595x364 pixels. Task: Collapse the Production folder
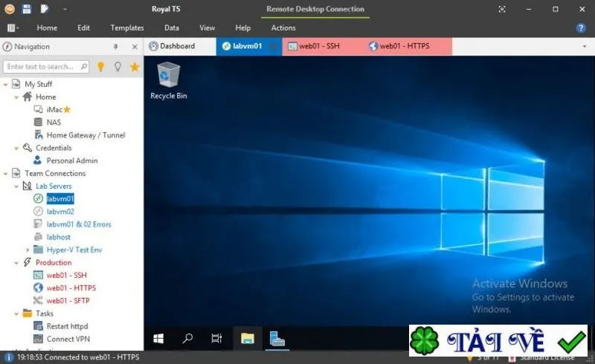(x=16, y=262)
